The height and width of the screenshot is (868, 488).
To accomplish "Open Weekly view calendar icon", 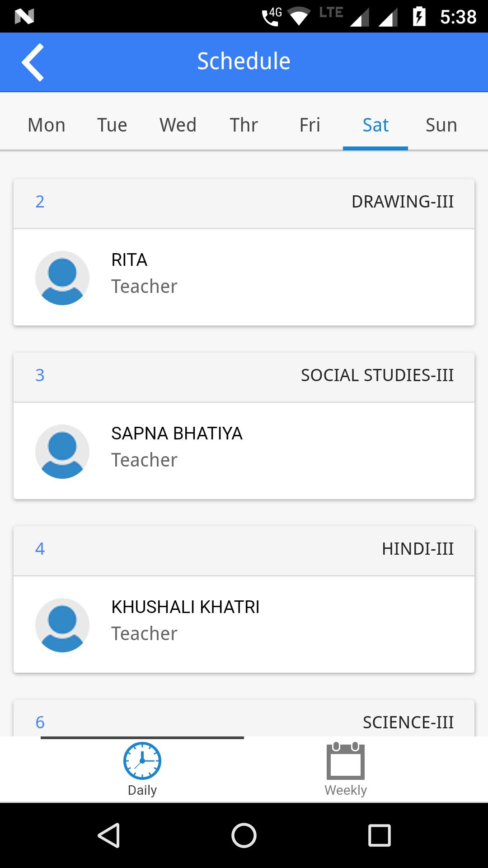I will point(346,760).
